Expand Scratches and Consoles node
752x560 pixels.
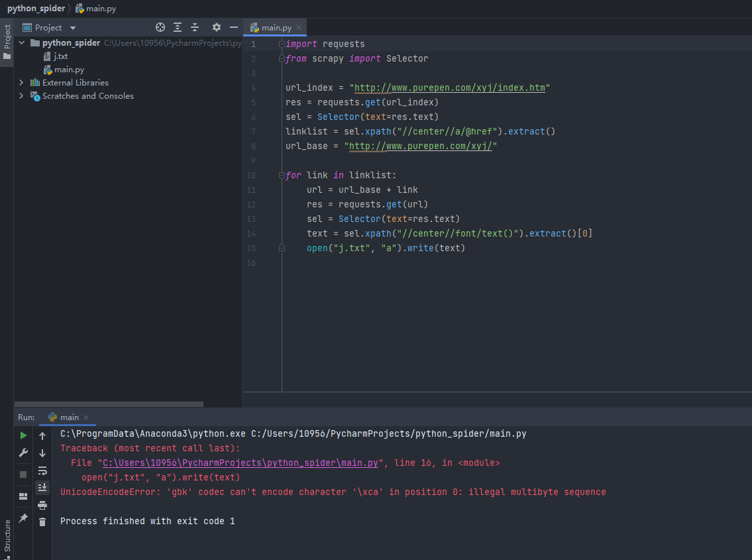(x=21, y=96)
